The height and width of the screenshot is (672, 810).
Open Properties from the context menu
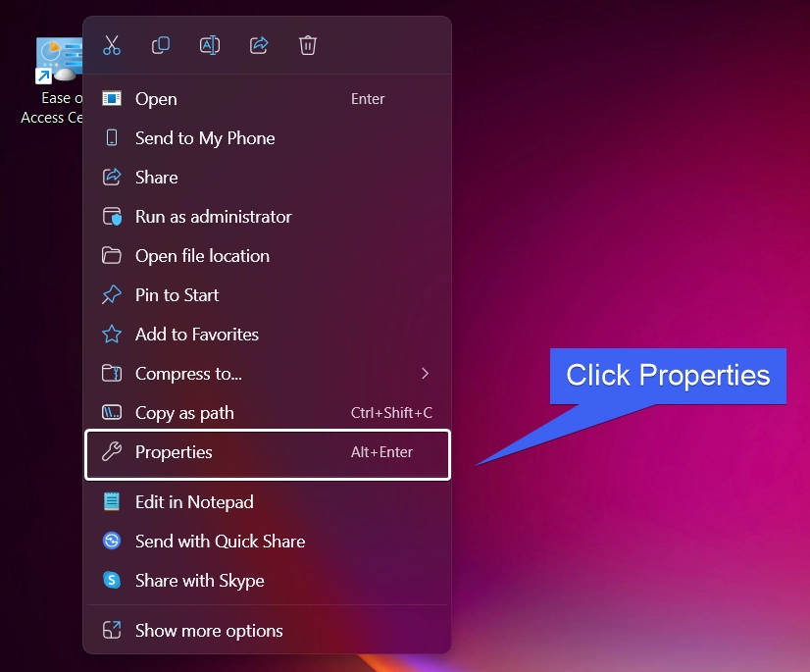click(267, 454)
